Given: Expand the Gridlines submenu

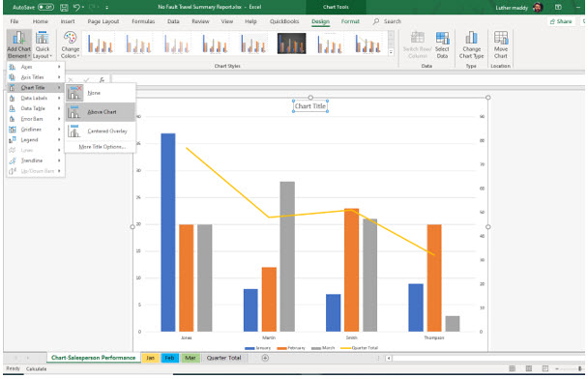Looking at the screenshot, I should point(35,130).
